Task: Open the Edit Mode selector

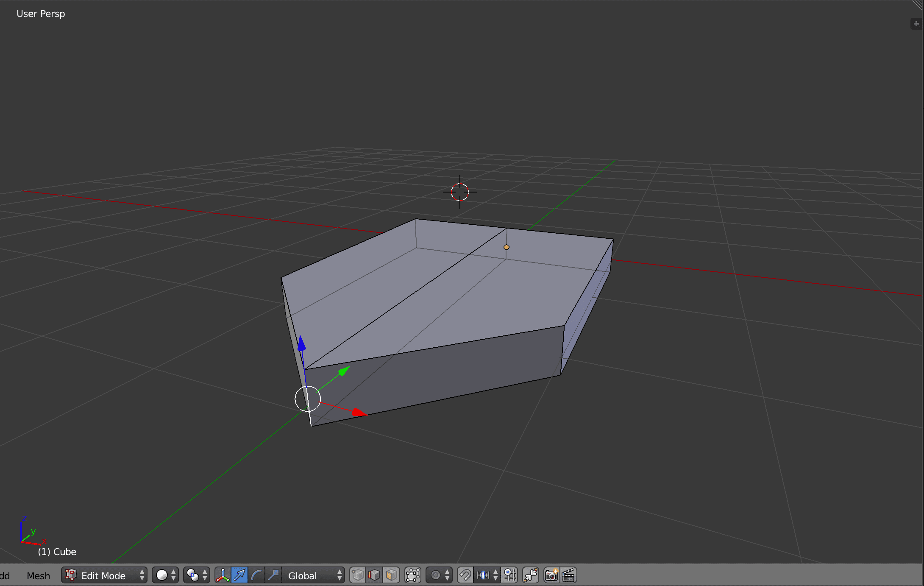Action: [x=104, y=575]
